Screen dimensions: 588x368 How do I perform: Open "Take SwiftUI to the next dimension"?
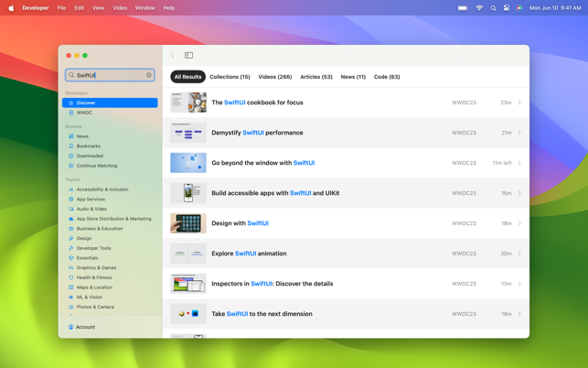pos(262,314)
